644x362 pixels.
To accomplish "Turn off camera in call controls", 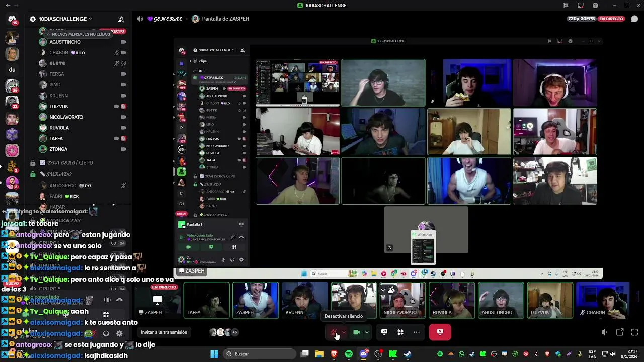I will pos(357,332).
